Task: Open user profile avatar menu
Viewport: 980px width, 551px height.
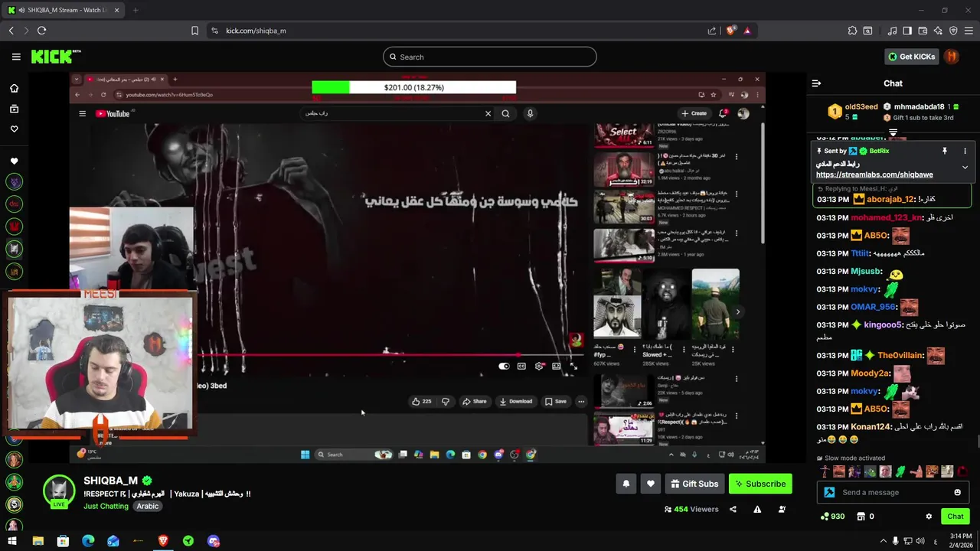Action: tap(952, 57)
